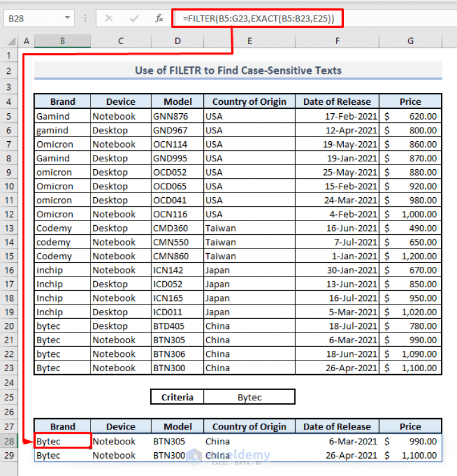Viewport: 457px width, 476px height.
Task: Select 'BTN305' cell in row 28
Action: [x=178, y=441]
